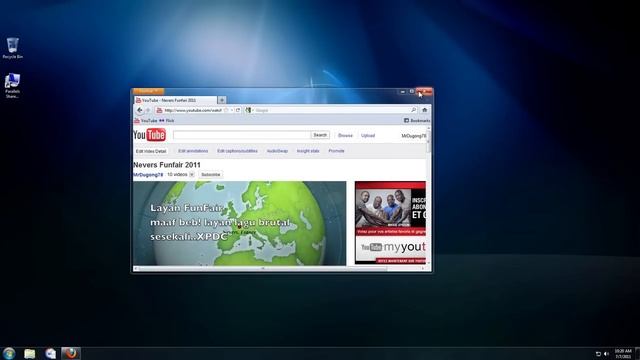Open Insight stats
This screenshot has width=640, height=360.
point(308,151)
